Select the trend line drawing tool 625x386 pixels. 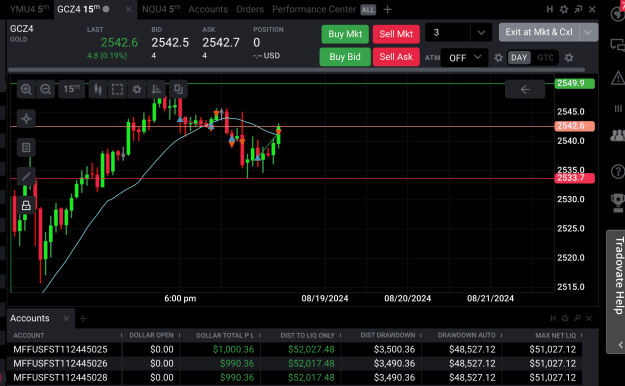(26, 176)
